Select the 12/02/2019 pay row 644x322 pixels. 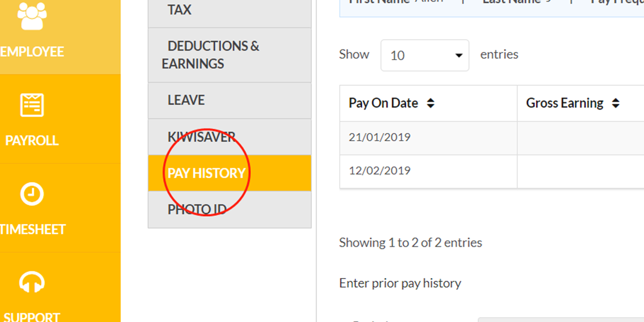[x=492, y=172]
